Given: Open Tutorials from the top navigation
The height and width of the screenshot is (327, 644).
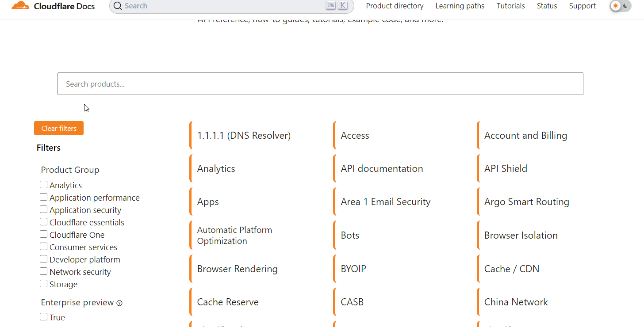Looking at the screenshot, I should [510, 6].
